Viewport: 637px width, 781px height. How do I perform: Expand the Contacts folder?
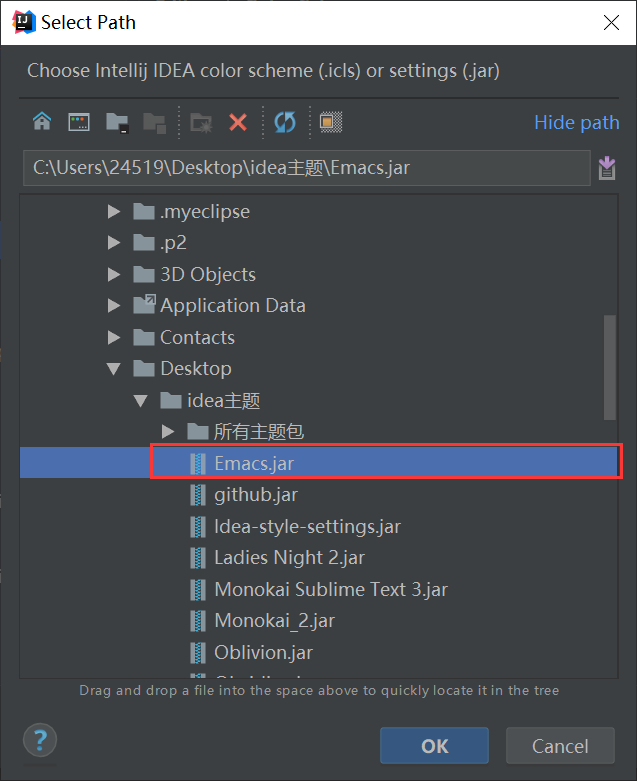tap(114, 337)
